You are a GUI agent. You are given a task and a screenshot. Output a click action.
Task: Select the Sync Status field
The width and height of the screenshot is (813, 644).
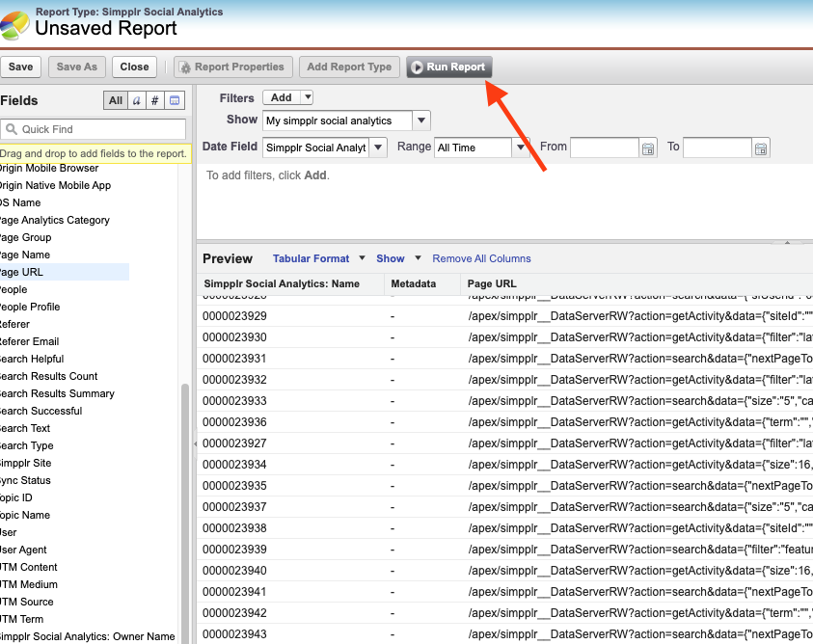(25, 481)
